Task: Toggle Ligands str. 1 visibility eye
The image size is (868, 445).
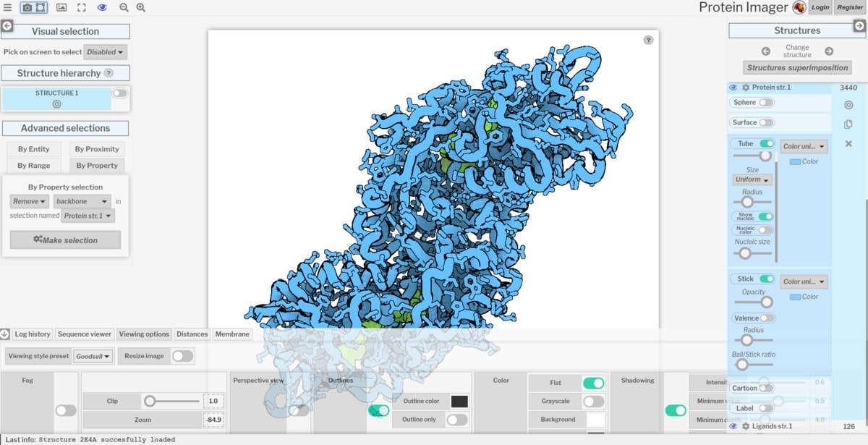Action: pyautogui.click(x=733, y=427)
